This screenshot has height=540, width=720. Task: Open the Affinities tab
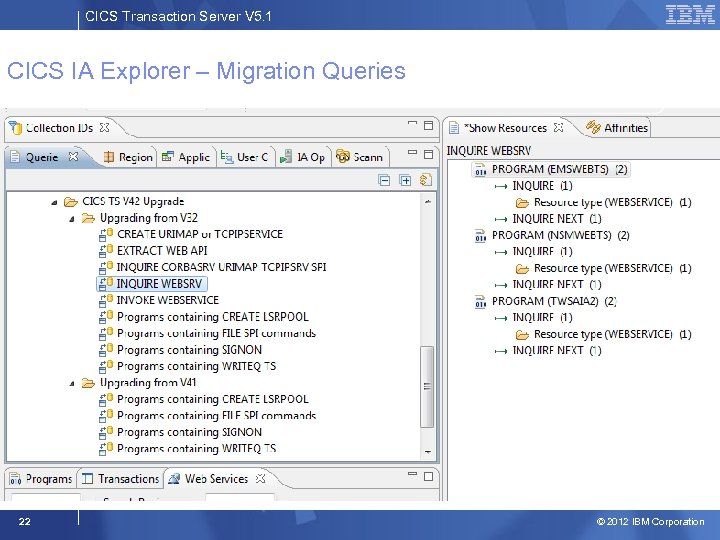click(x=617, y=128)
